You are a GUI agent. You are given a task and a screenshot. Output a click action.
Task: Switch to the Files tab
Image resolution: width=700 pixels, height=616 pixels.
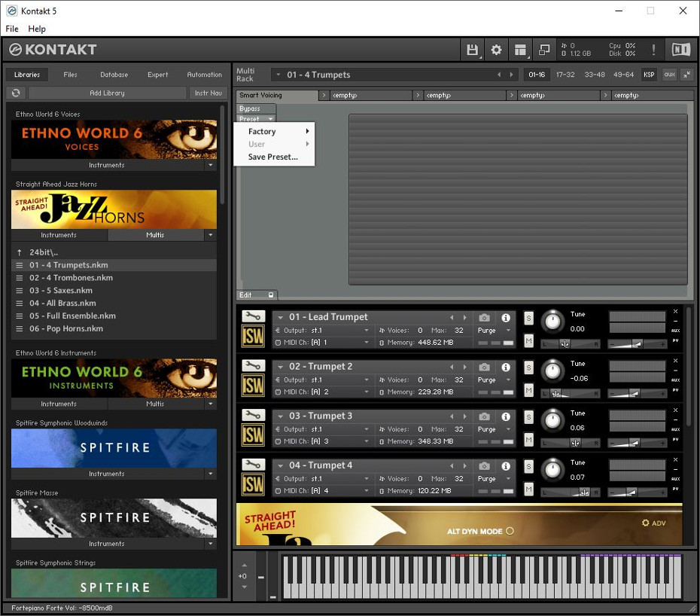coord(70,75)
